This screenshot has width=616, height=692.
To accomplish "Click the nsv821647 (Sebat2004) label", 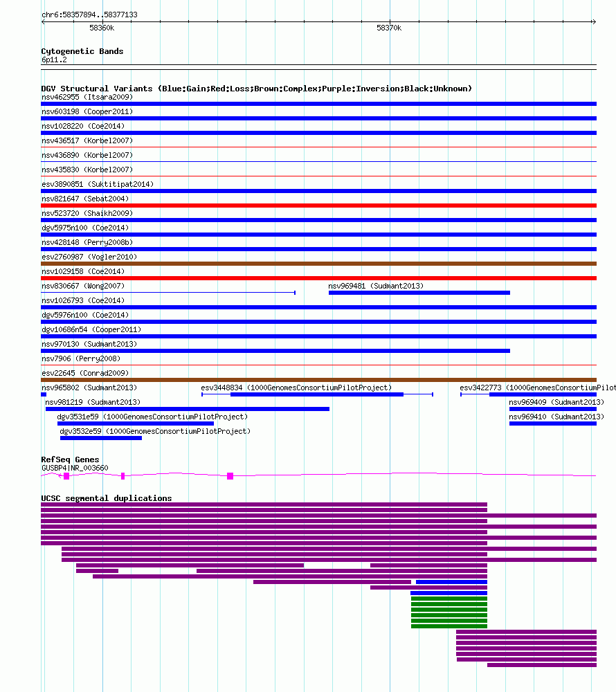I will [x=85, y=199].
